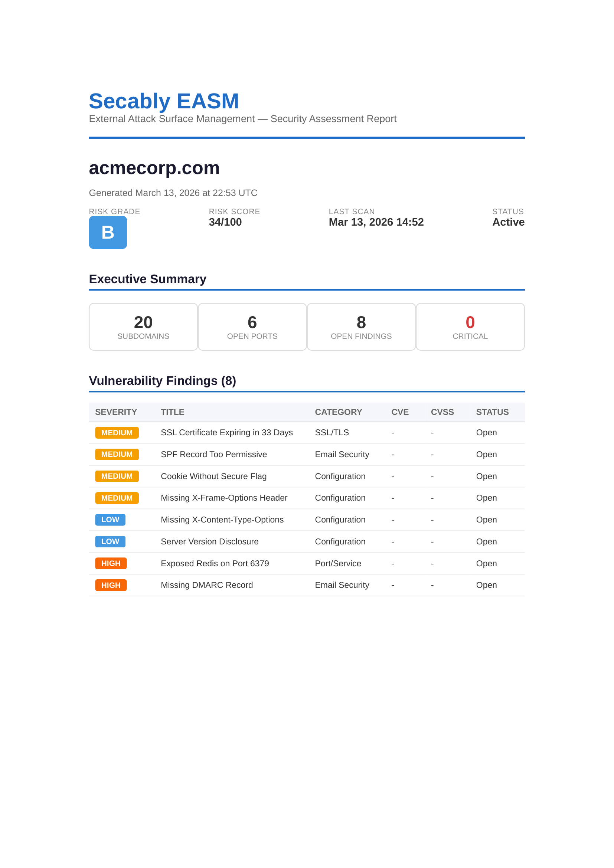Viewport: 614px width, 868px height.
Task: Sort findings by the STATUS column
Action: (x=492, y=412)
